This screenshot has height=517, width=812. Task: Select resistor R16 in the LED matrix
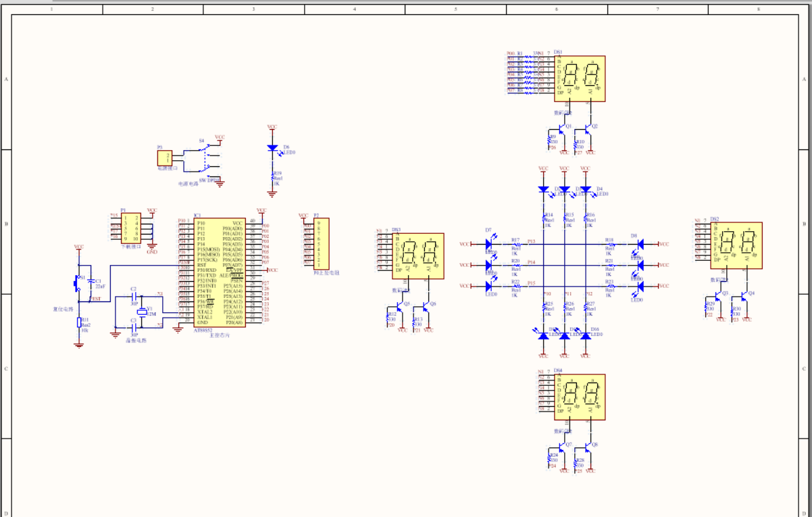pyautogui.click(x=585, y=217)
